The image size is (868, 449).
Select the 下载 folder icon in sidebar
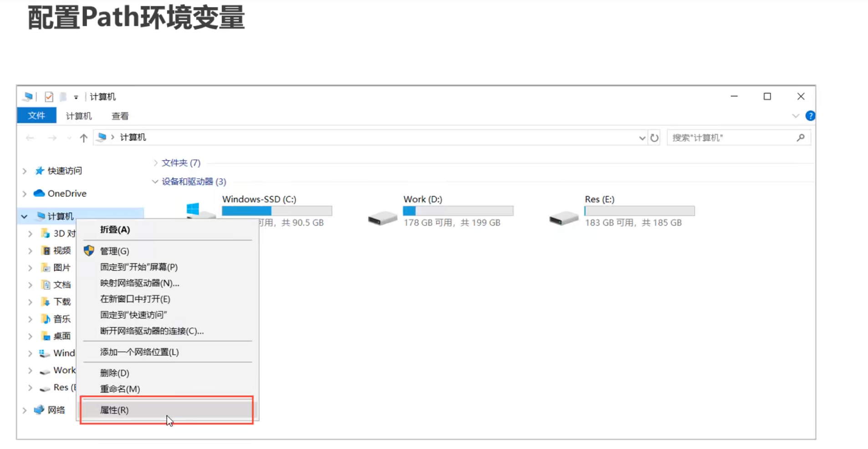click(x=46, y=302)
